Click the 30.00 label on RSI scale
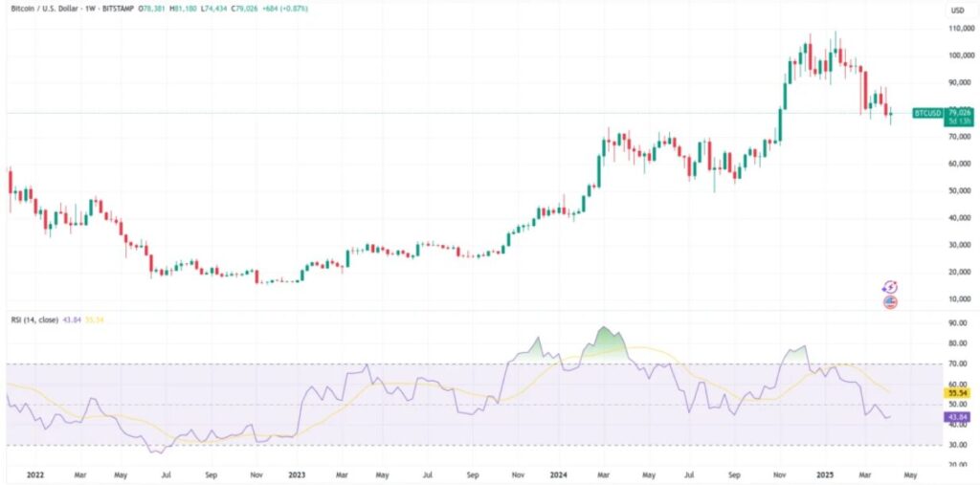The width and height of the screenshot is (980, 485). (959, 445)
